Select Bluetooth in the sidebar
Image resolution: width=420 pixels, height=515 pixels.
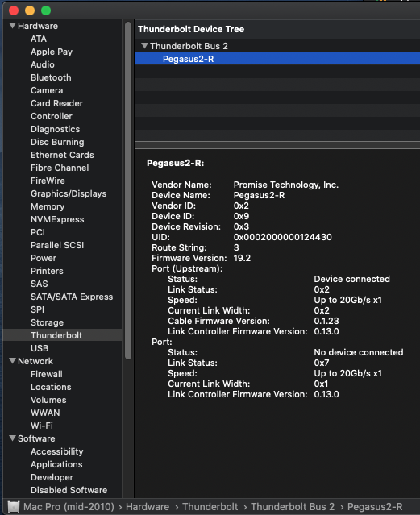tap(51, 77)
